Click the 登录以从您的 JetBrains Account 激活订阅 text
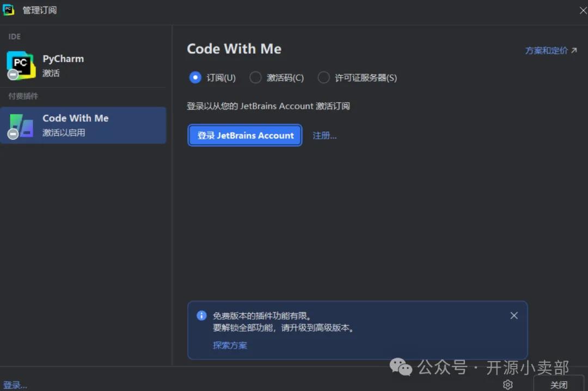 (268, 106)
